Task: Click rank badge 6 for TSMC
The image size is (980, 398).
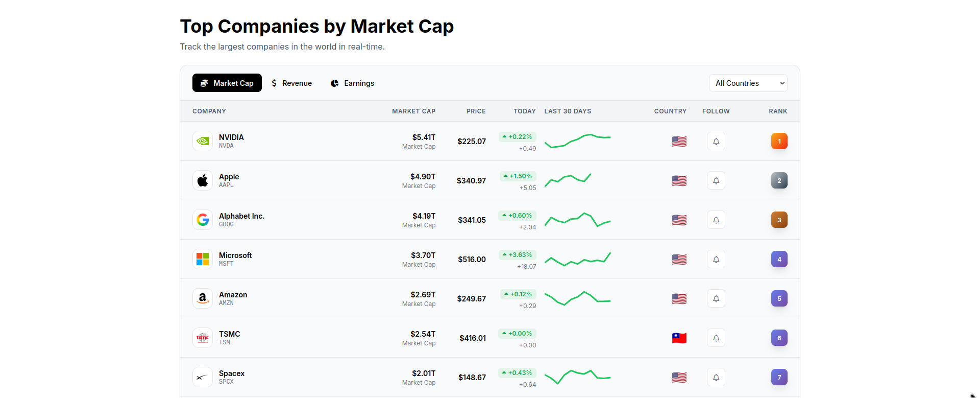Action: (x=779, y=338)
